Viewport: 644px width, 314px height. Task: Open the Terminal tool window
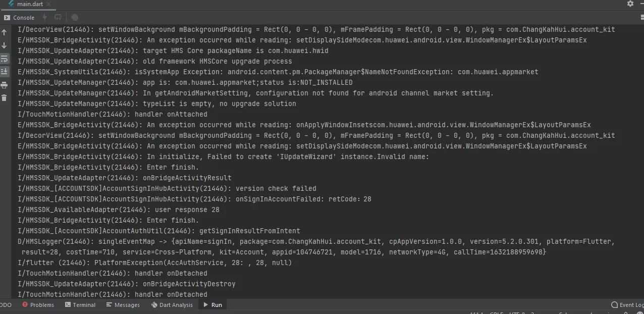[x=80, y=305]
